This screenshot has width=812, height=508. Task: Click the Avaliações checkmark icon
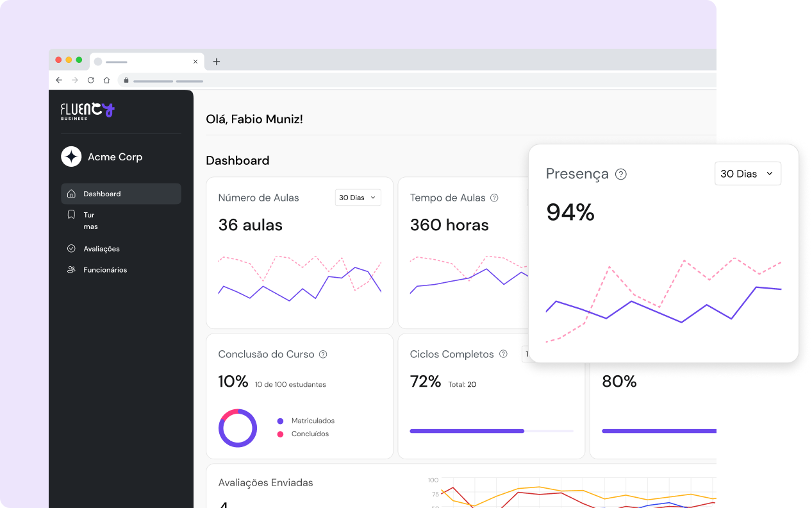(72, 248)
